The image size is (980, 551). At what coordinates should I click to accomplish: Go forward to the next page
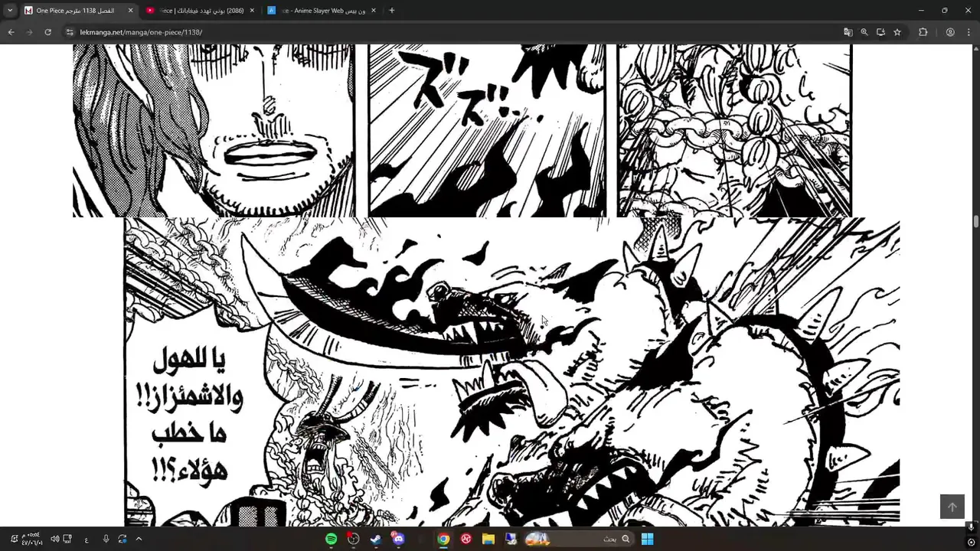tap(29, 32)
